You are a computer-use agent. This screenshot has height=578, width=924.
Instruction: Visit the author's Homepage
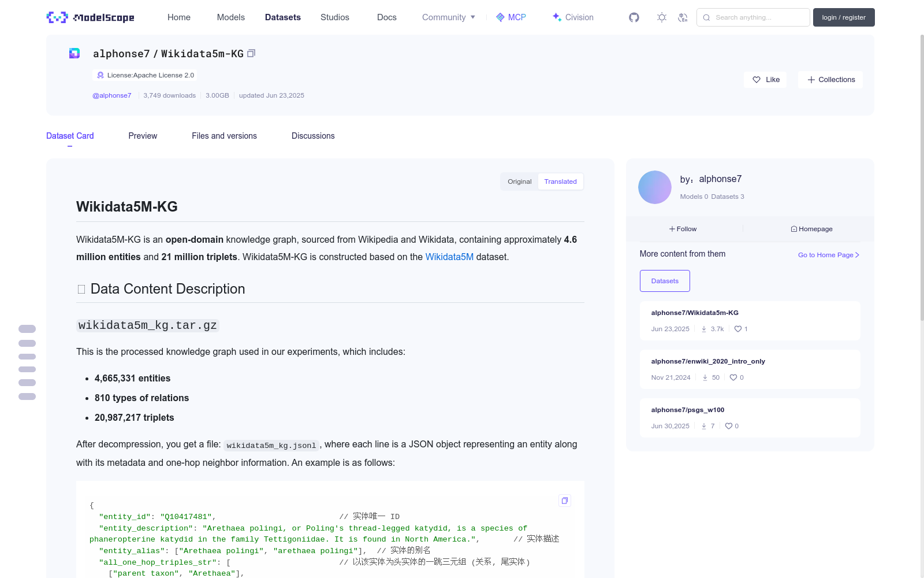point(811,229)
